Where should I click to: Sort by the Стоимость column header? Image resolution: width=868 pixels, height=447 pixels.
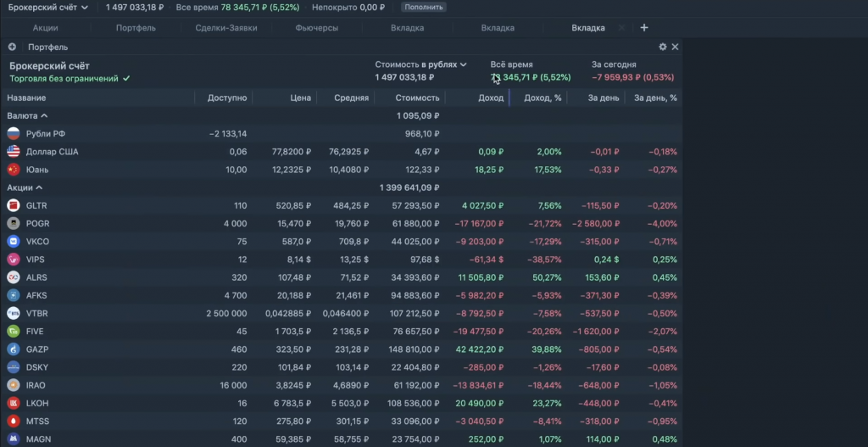pyautogui.click(x=417, y=98)
